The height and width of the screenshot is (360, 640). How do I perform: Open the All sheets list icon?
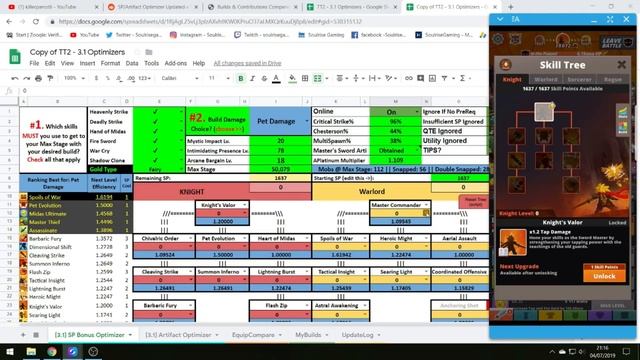click(36, 335)
